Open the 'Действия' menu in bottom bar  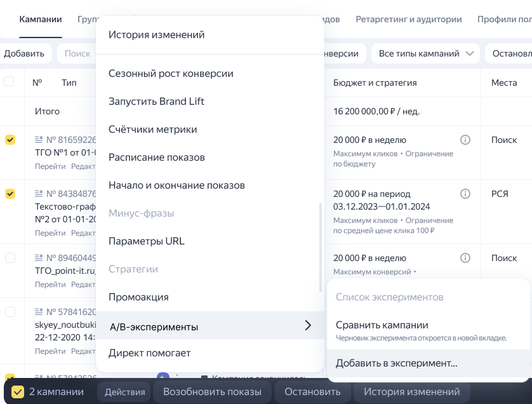[124, 392]
